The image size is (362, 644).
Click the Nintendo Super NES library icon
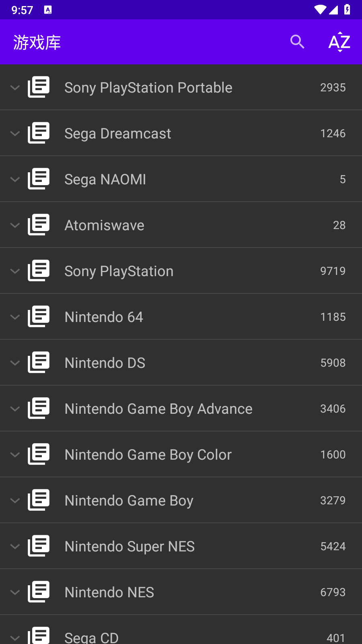(39, 546)
